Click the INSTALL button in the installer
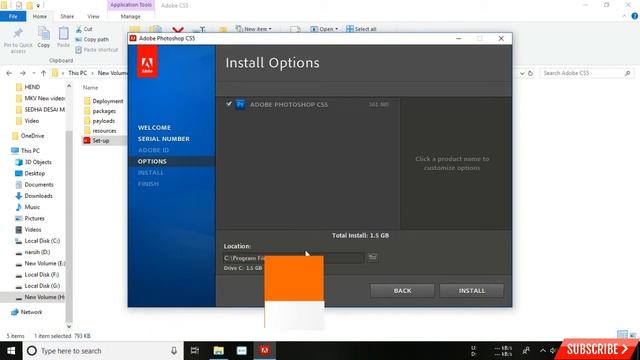640x360 pixels. coord(471,291)
